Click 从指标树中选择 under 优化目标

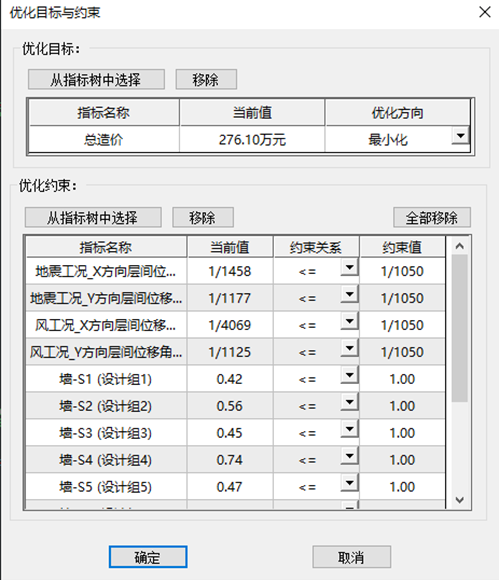point(96,79)
